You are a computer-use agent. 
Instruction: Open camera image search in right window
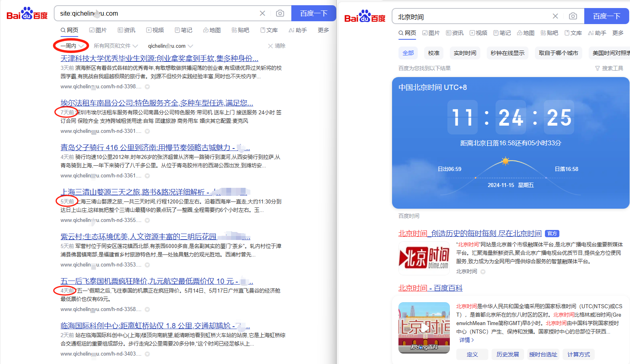pyautogui.click(x=573, y=16)
